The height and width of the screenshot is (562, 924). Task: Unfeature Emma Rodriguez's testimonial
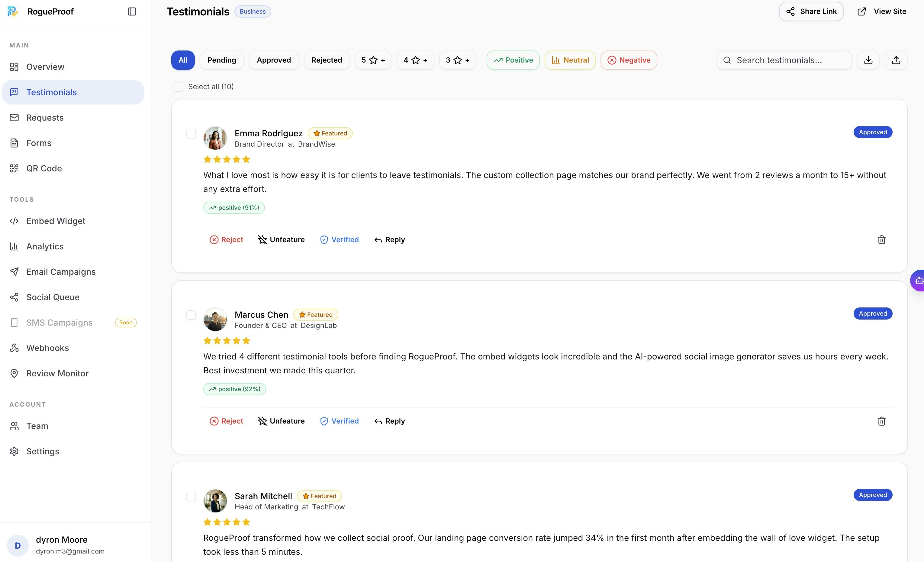[281, 239]
